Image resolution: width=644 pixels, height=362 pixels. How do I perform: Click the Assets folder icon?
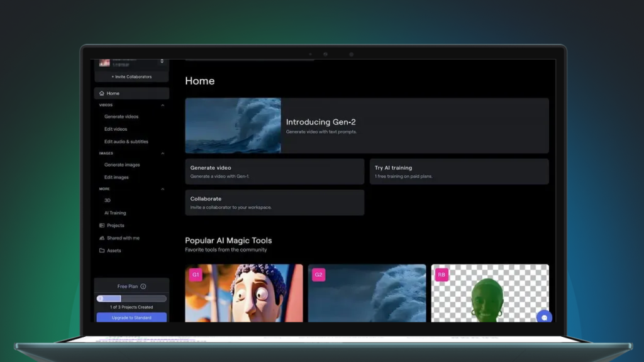[x=102, y=250]
